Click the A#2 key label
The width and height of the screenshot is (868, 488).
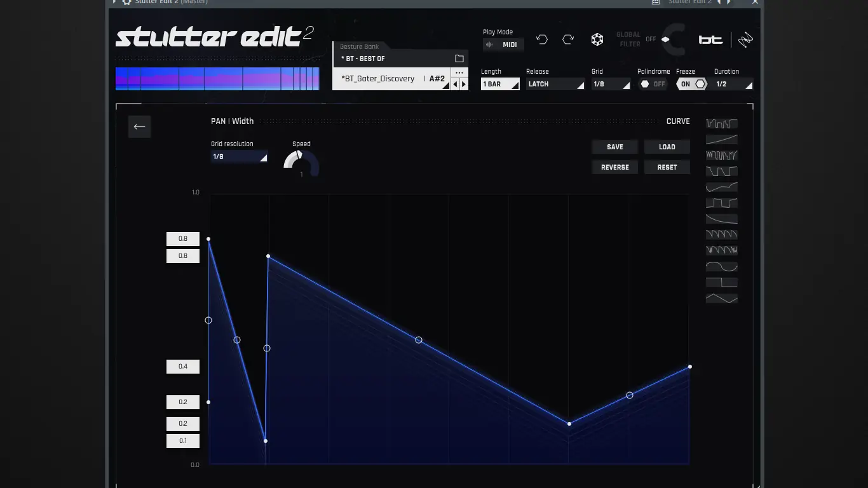437,79
